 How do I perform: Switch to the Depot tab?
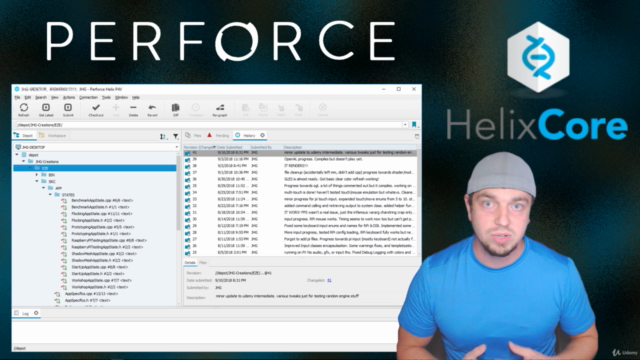24,136
